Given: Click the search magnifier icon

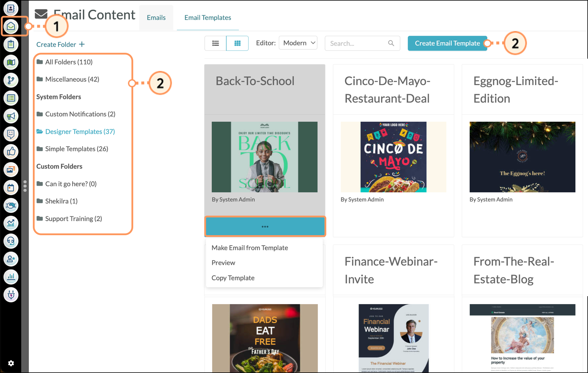Looking at the screenshot, I should pyautogui.click(x=391, y=43).
